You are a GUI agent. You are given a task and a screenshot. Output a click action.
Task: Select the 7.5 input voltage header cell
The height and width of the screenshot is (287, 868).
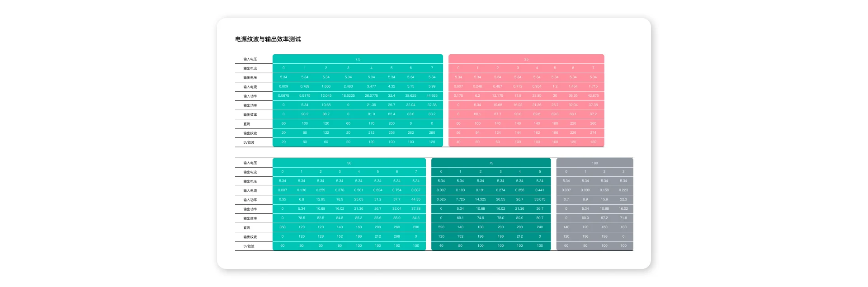click(x=358, y=59)
